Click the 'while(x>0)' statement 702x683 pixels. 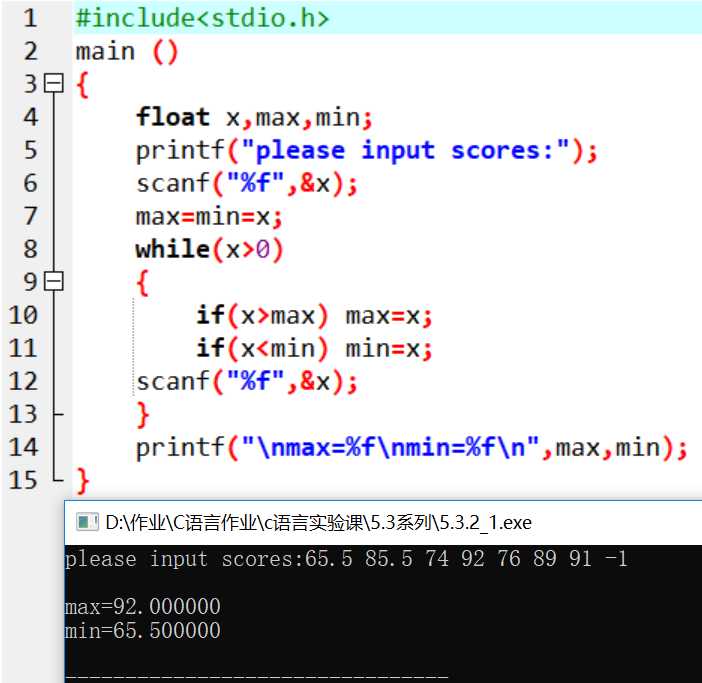210,250
